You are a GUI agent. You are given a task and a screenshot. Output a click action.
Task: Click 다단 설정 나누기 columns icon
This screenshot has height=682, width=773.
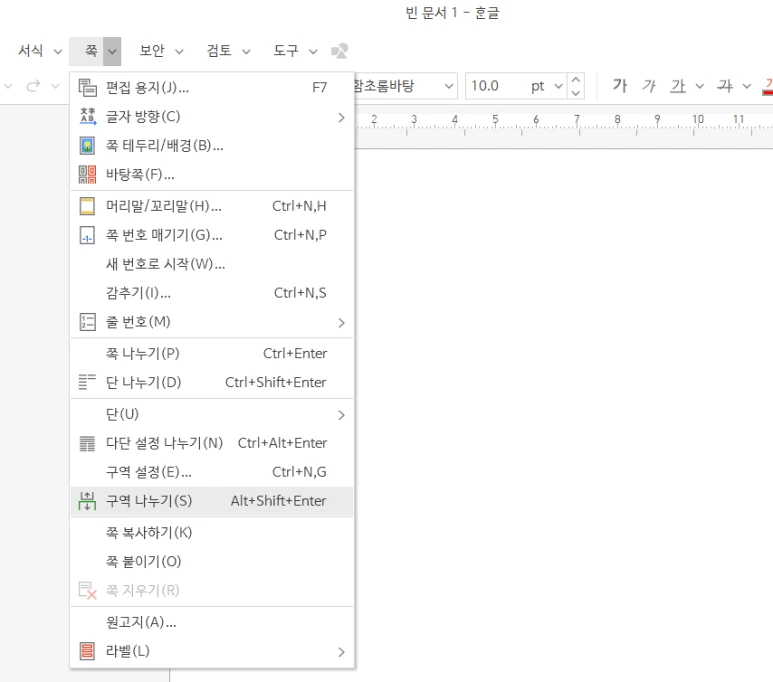click(x=87, y=443)
